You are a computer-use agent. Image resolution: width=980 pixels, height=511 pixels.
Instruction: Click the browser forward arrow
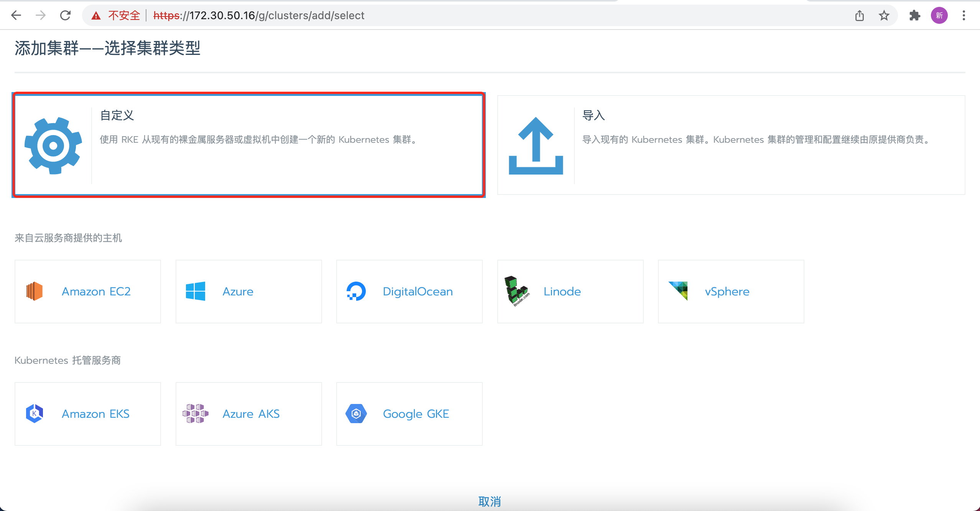(41, 15)
